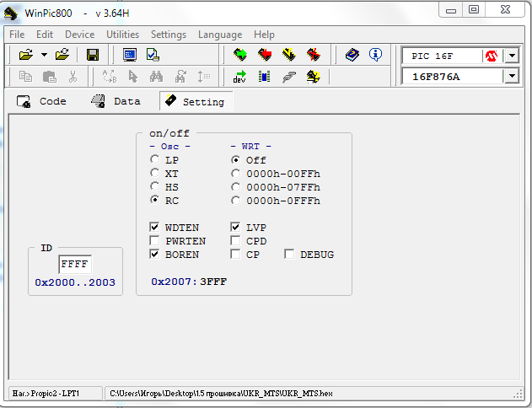This screenshot has height=408, width=532.
Task: Enable the PWRTEN checkbox
Action: coord(154,241)
